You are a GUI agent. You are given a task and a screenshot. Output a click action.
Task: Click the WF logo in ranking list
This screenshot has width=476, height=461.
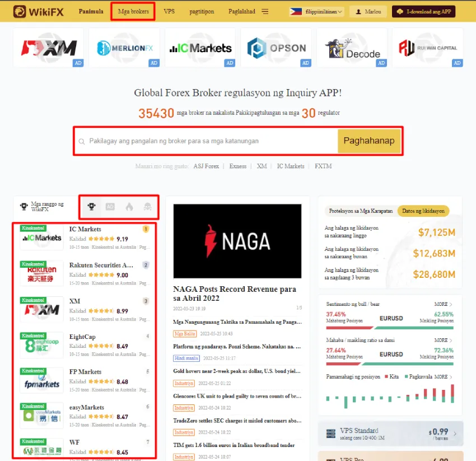point(42,448)
